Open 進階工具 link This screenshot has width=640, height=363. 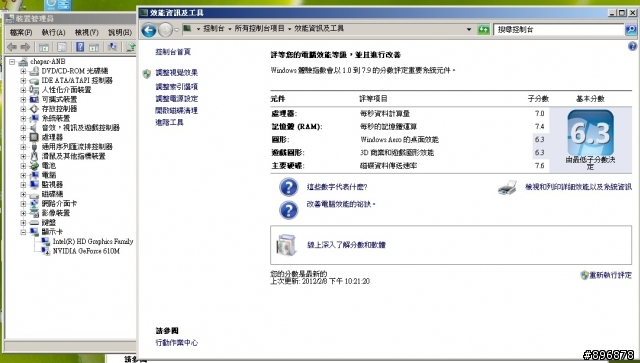(169, 122)
